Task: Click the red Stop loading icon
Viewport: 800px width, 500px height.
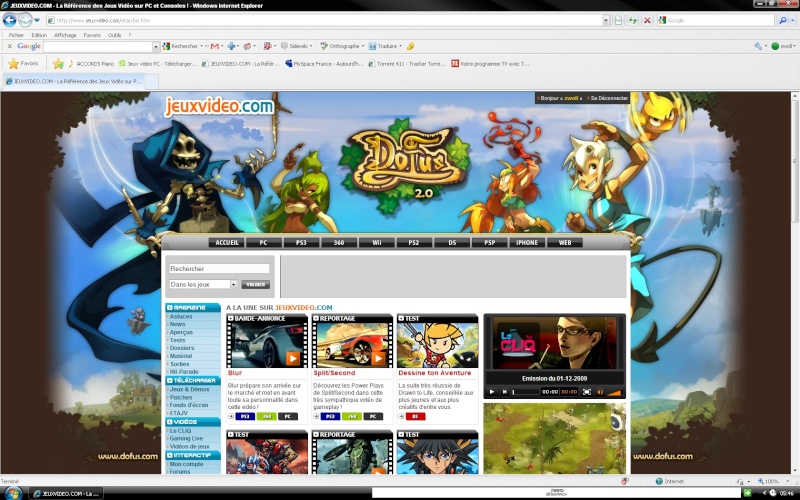Action: pyautogui.click(x=647, y=20)
